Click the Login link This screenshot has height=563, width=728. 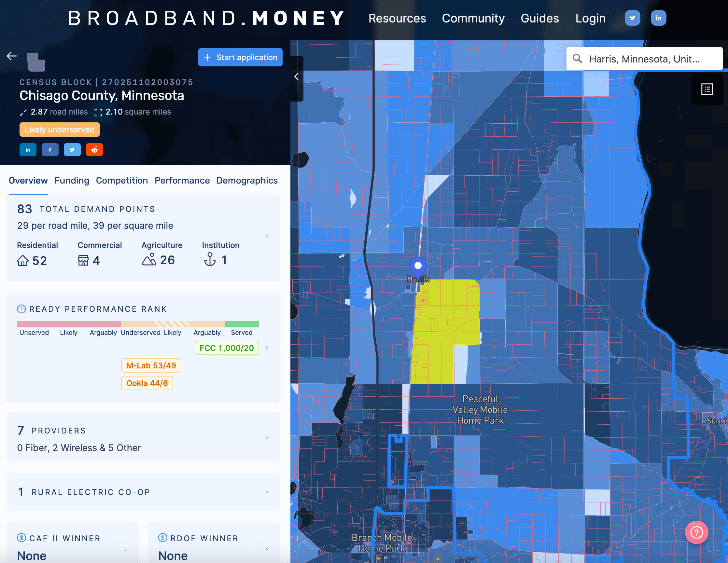coord(590,18)
